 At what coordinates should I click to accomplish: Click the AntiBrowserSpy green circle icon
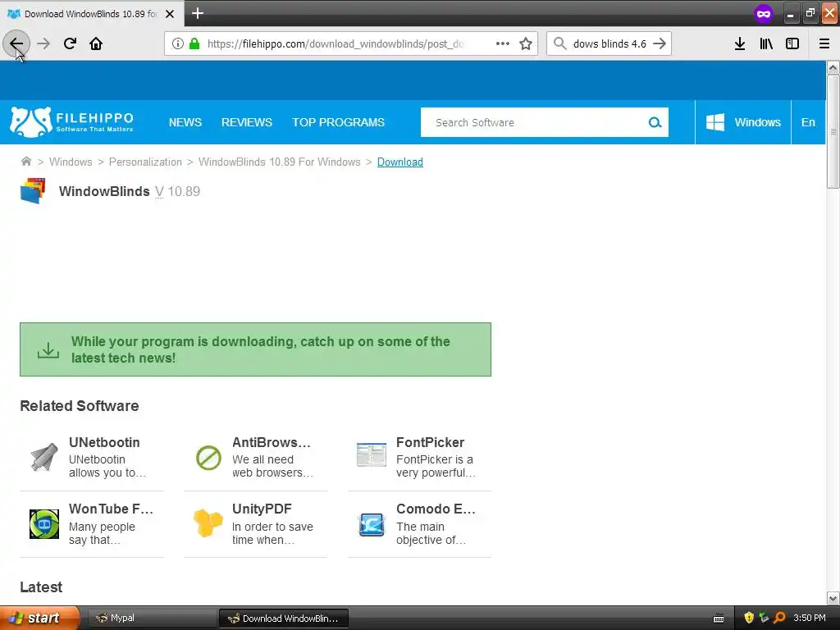(x=208, y=458)
